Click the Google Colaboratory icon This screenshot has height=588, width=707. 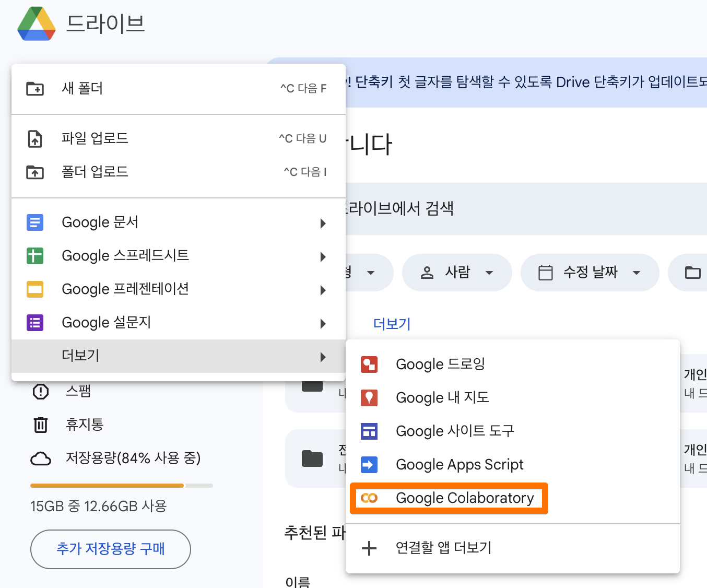(369, 498)
